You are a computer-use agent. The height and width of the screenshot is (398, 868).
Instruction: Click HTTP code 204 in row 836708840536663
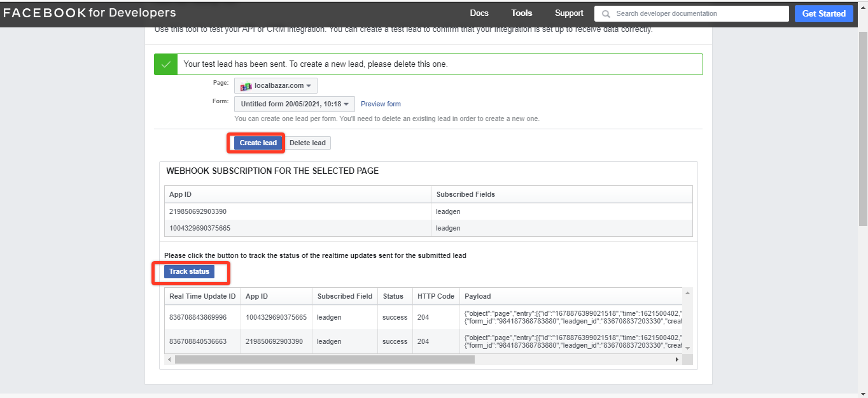coord(424,341)
